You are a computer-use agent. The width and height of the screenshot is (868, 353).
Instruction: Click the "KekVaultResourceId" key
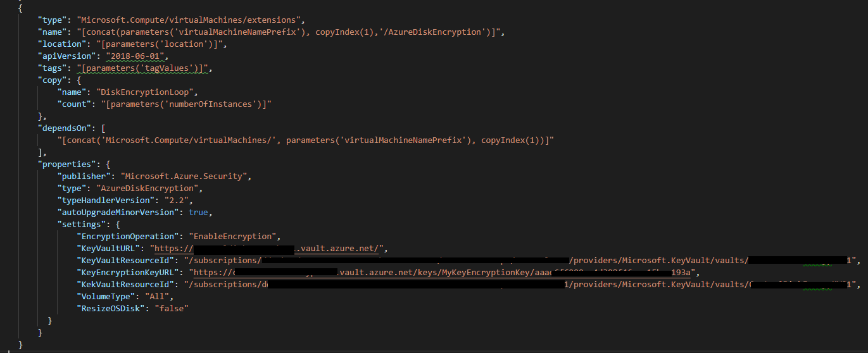coord(125,285)
